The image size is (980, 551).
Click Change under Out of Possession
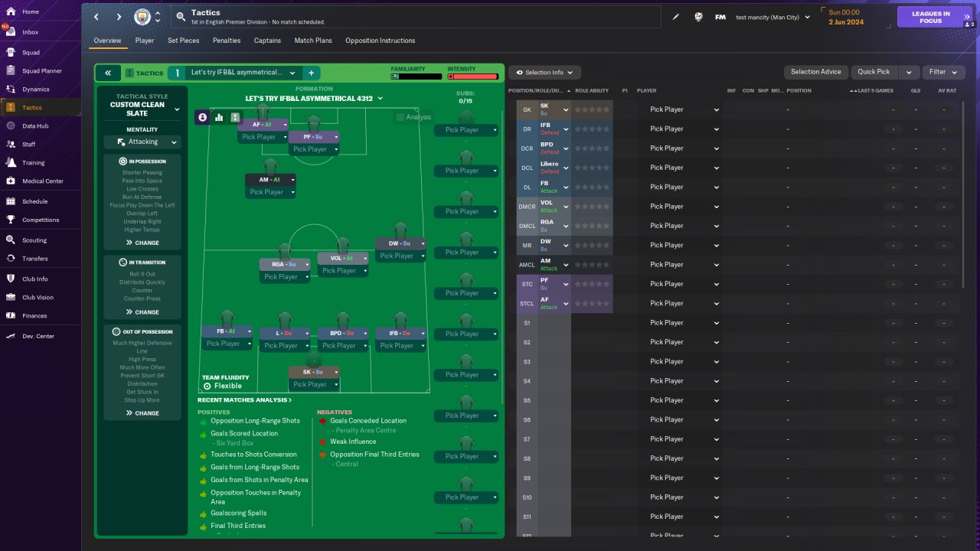[142, 413]
